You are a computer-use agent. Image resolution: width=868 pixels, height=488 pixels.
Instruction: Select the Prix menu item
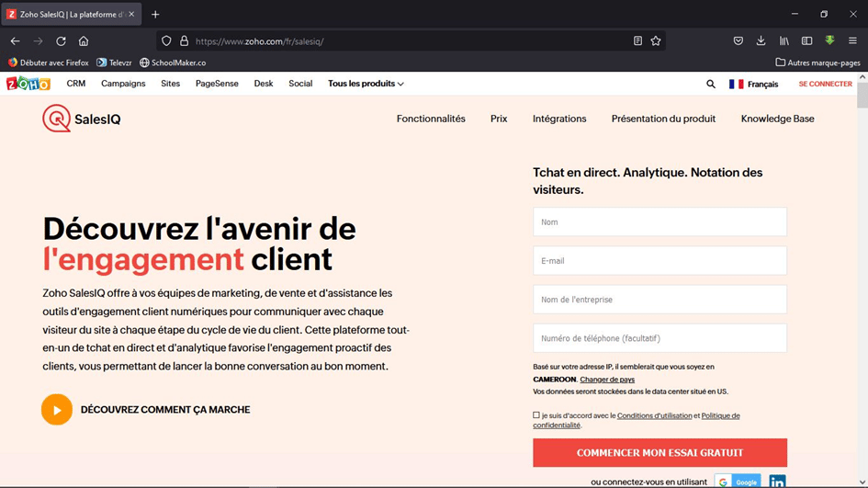(499, 119)
